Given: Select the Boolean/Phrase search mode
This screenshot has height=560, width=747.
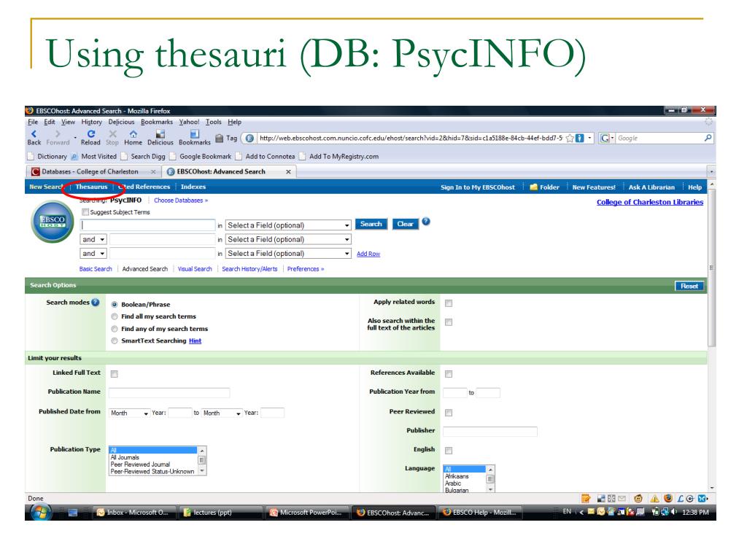Looking at the screenshot, I should coord(115,304).
